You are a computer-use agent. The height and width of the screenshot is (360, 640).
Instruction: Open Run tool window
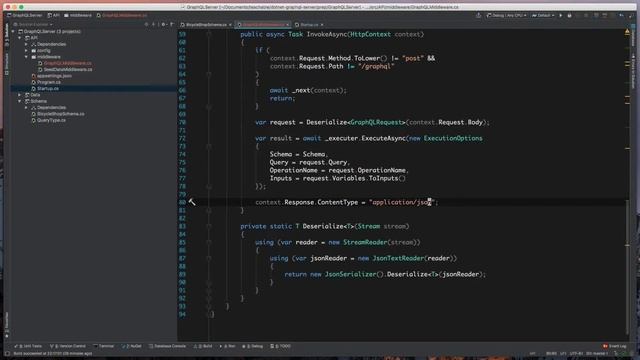coord(228,346)
